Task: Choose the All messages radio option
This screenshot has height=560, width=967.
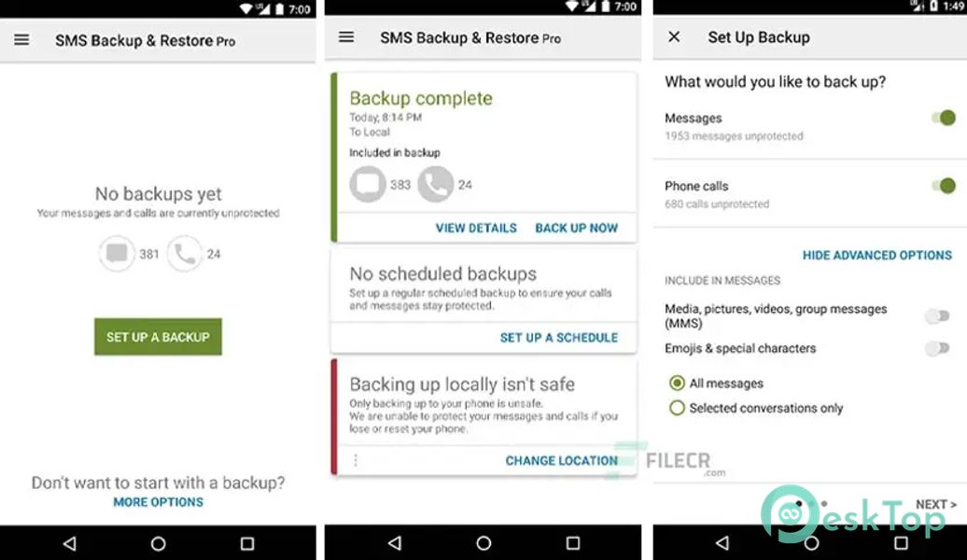Action: click(677, 383)
